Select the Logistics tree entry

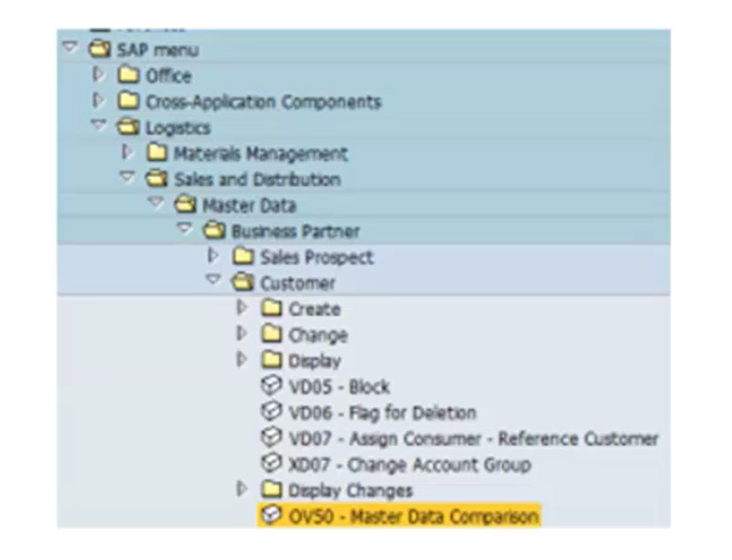[x=178, y=128]
